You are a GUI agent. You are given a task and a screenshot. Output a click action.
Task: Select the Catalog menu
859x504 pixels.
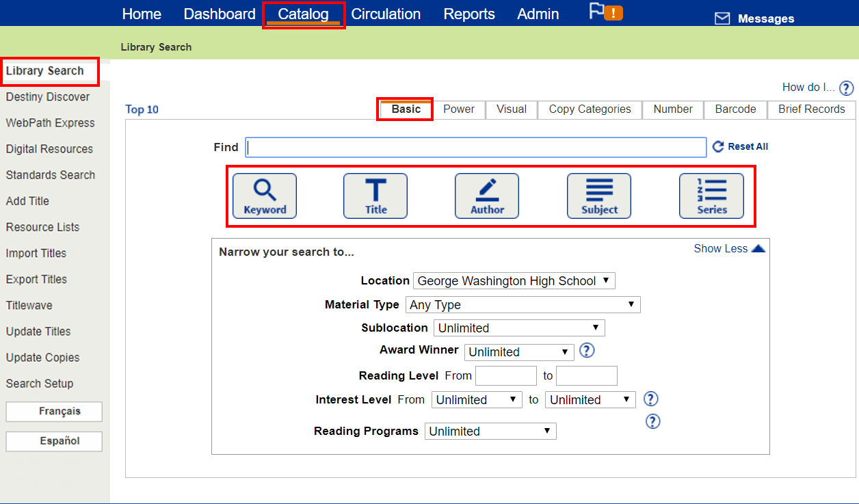303,14
